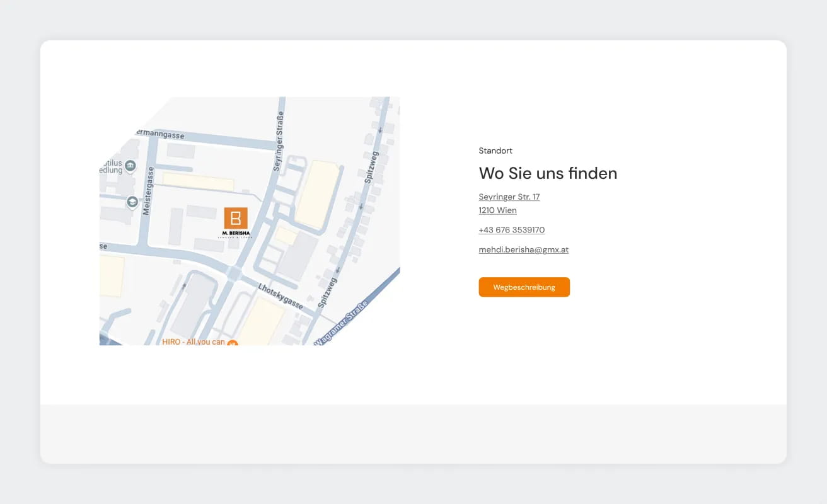The height and width of the screenshot is (504, 827).
Task: Click the orange M. Berisha logo marker
Action: 236,218
